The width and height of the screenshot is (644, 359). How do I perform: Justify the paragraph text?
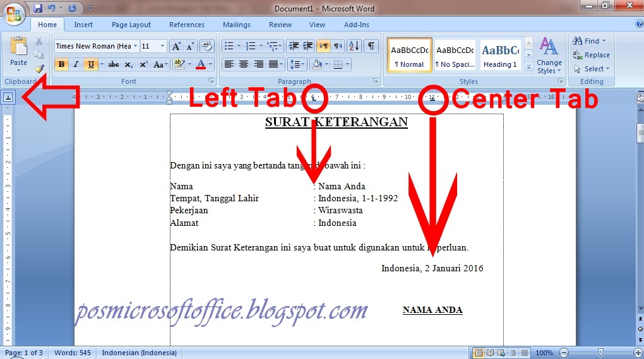(273, 64)
